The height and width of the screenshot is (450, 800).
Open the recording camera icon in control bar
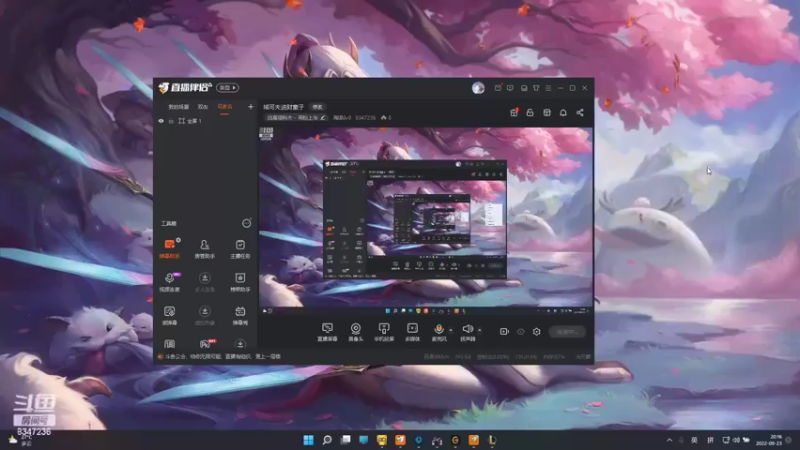(x=504, y=332)
